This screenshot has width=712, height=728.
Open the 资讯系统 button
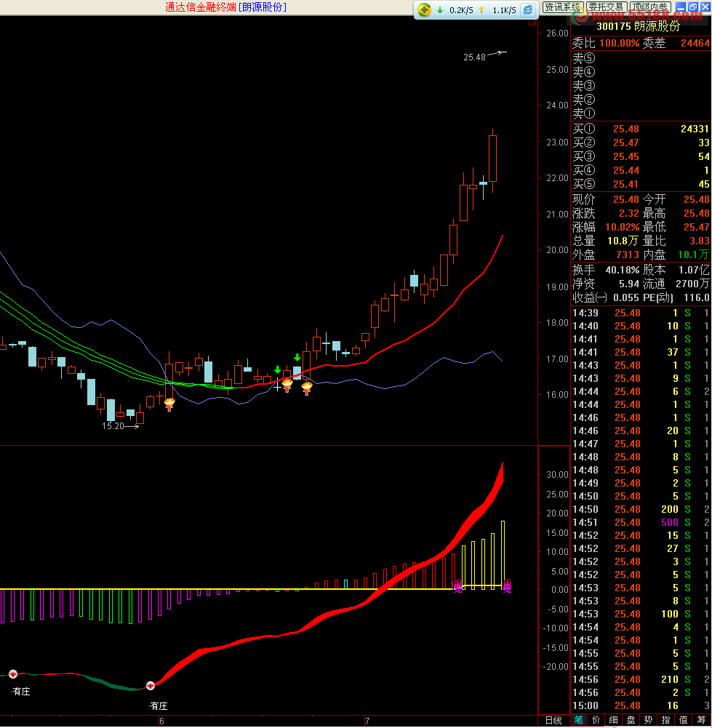pyautogui.click(x=562, y=7)
